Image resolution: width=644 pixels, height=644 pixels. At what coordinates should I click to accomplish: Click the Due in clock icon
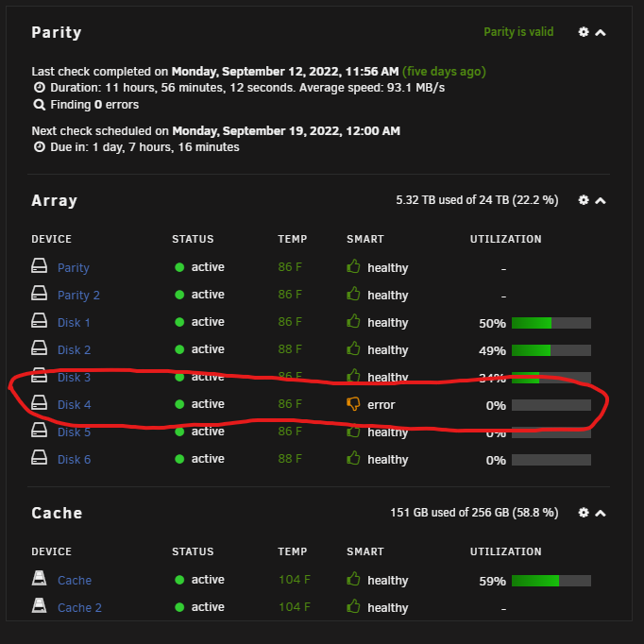[x=39, y=146]
